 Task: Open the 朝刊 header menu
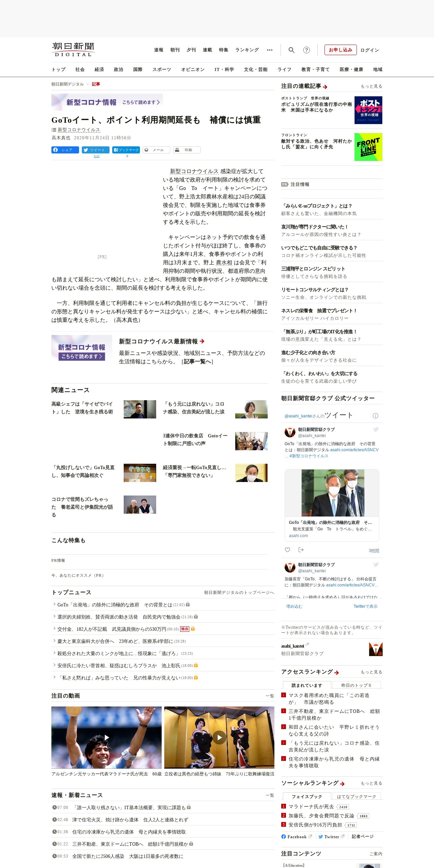point(175,50)
